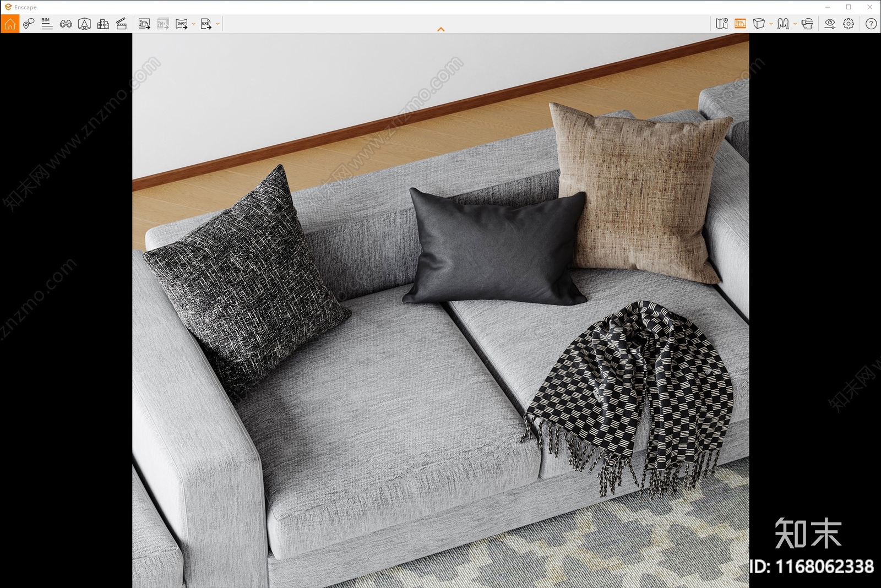Image resolution: width=881 pixels, height=588 pixels.
Task: Expand the collapsed panel chevron at top center
Action: 440,29
